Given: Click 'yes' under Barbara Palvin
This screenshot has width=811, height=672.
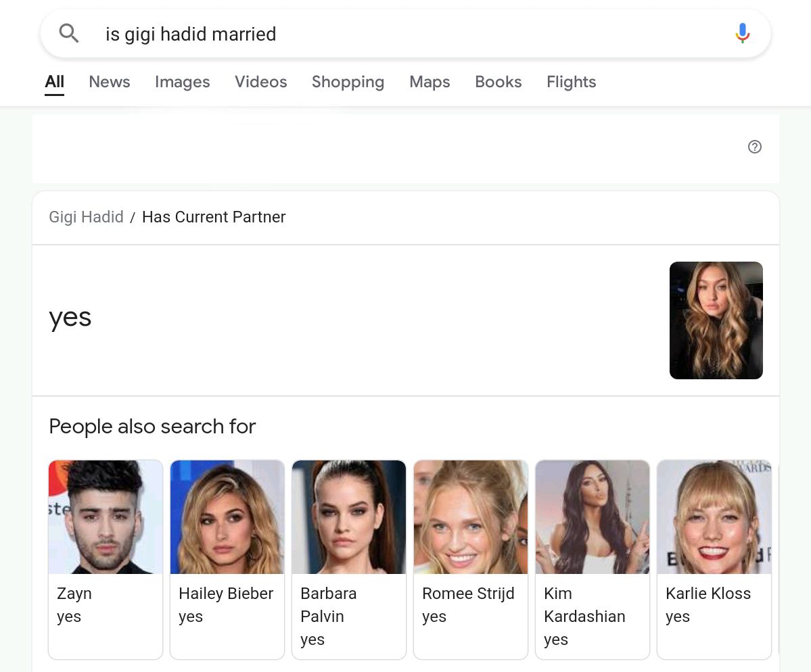Looking at the screenshot, I should coord(312,640).
